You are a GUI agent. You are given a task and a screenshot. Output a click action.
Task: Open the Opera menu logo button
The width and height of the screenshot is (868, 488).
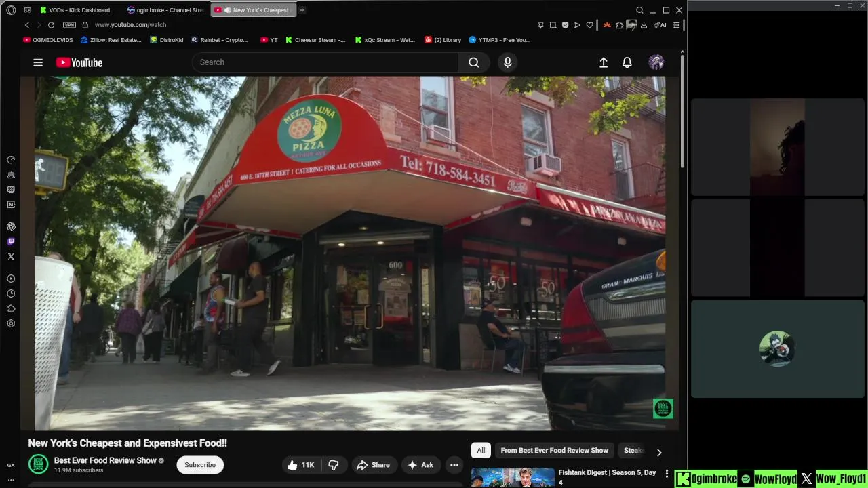click(x=11, y=10)
